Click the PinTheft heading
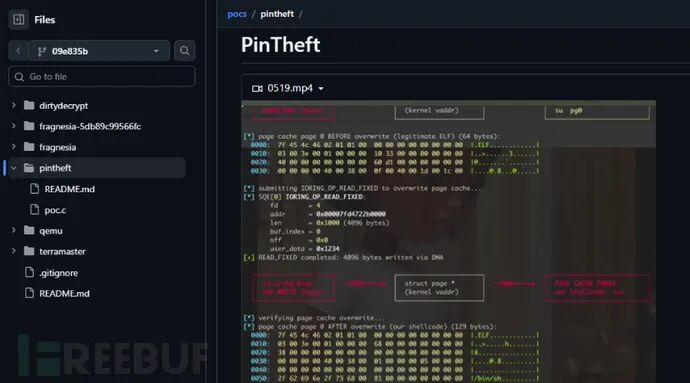The image size is (690, 383). pyautogui.click(x=280, y=45)
